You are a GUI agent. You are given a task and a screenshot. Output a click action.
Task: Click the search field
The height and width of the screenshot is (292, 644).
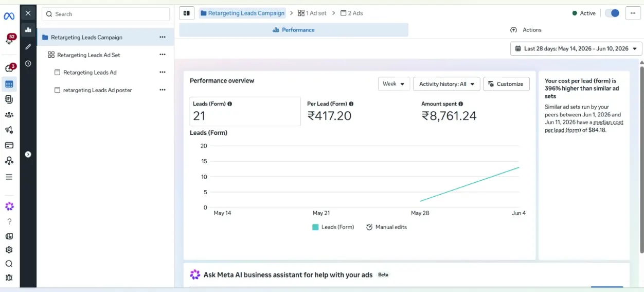[x=105, y=14]
